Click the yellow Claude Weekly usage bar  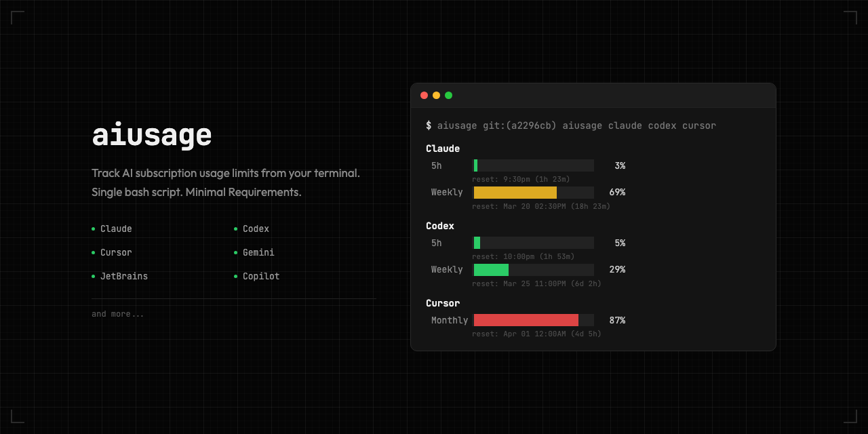tap(515, 193)
